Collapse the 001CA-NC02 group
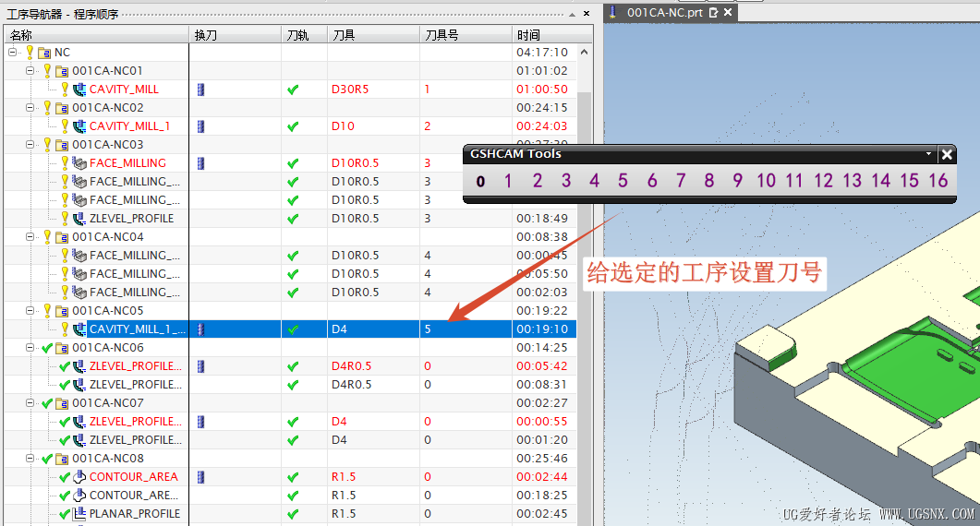Image resolution: width=980 pixels, height=526 pixels. pos(30,107)
